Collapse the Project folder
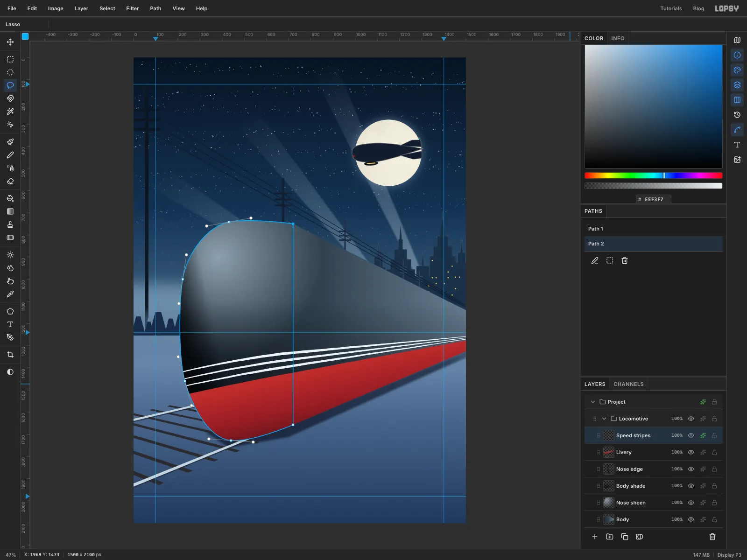 593,402
